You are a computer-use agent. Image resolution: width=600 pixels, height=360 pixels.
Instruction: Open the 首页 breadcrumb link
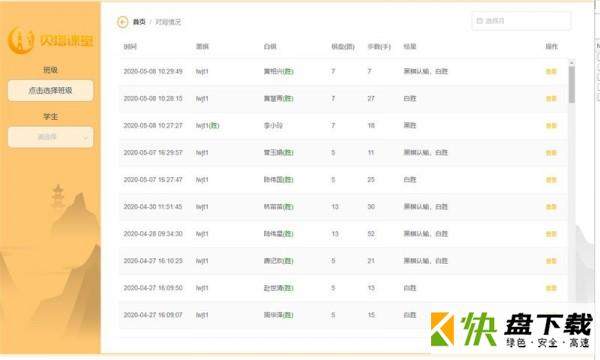tap(139, 22)
